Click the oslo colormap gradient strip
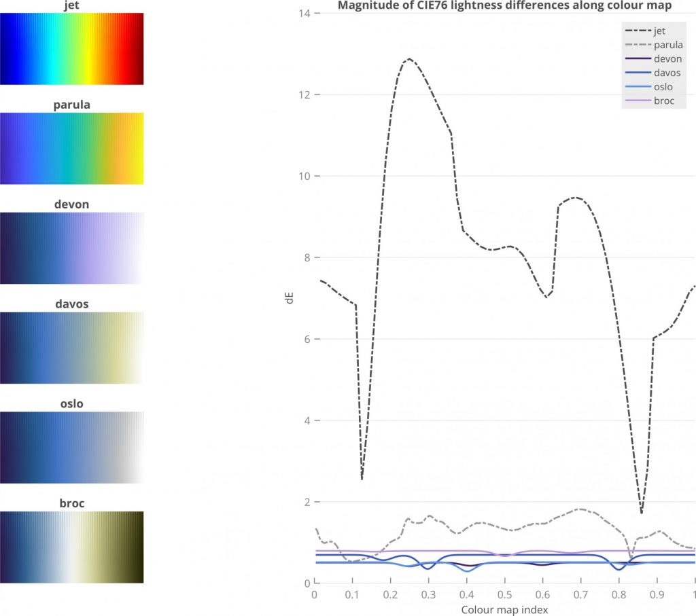 click(x=71, y=446)
